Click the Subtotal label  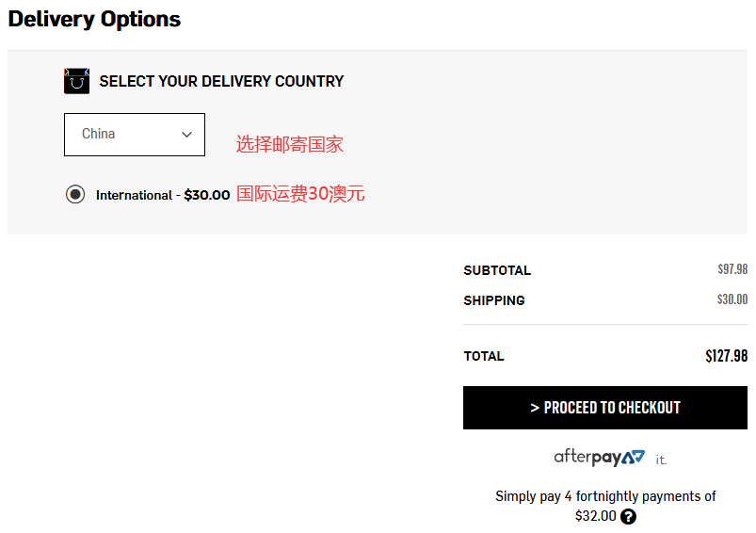pyautogui.click(x=497, y=270)
